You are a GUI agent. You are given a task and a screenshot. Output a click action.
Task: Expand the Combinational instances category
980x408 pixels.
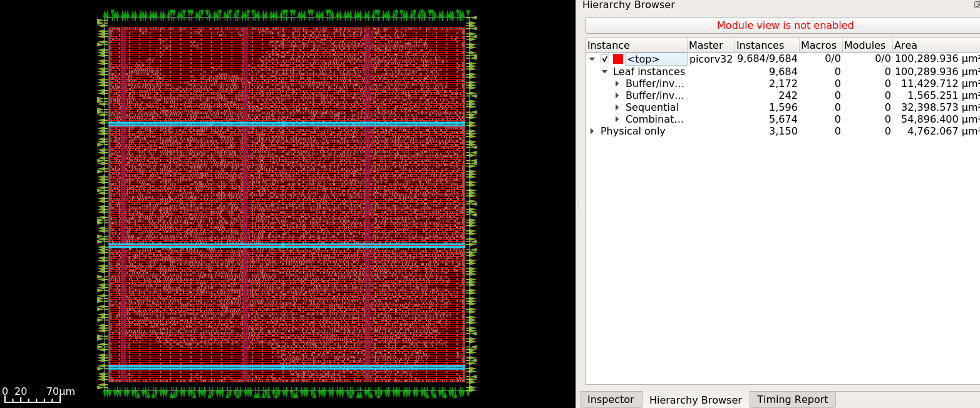coord(617,119)
